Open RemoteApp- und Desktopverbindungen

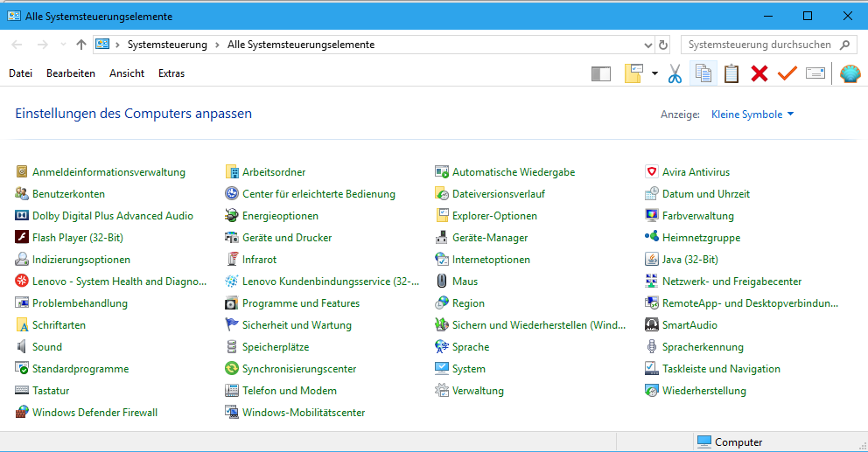(x=750, y=303)
